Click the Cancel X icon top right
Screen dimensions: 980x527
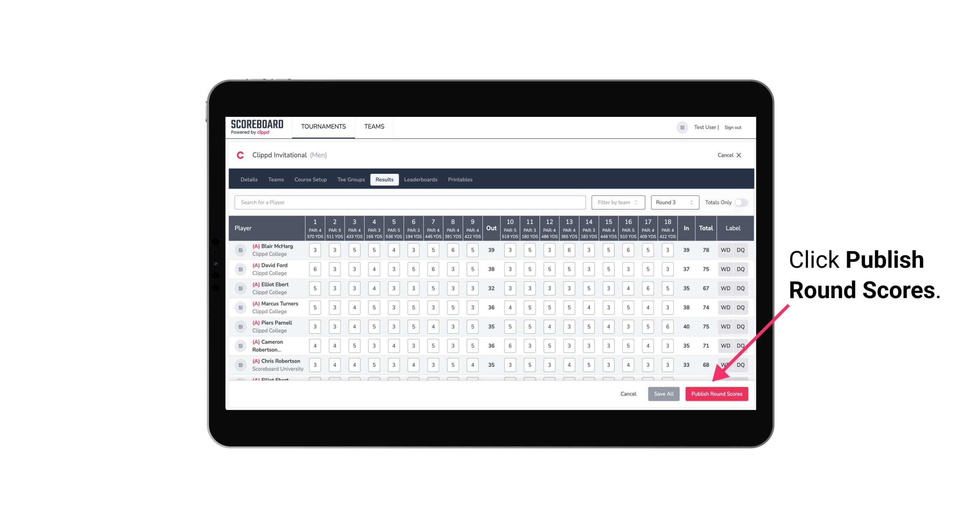pos(740,155)
